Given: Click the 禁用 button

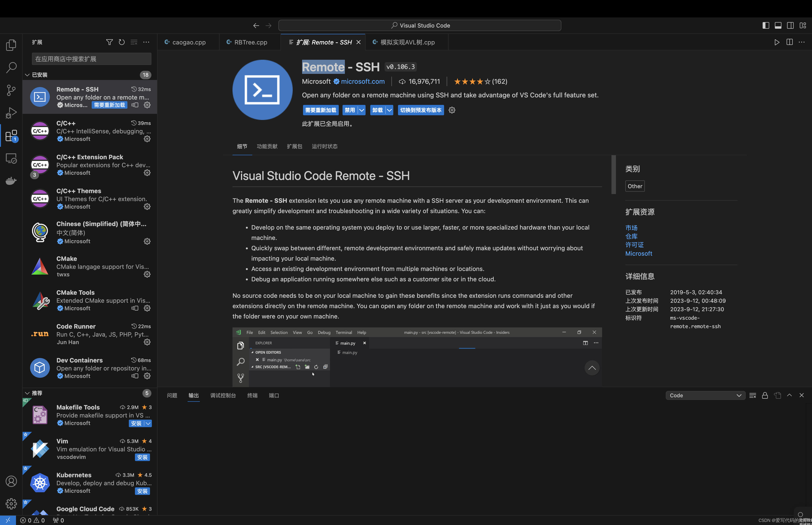Looking at the screenshot, I should pyautogui.click(x=350, y=110).
